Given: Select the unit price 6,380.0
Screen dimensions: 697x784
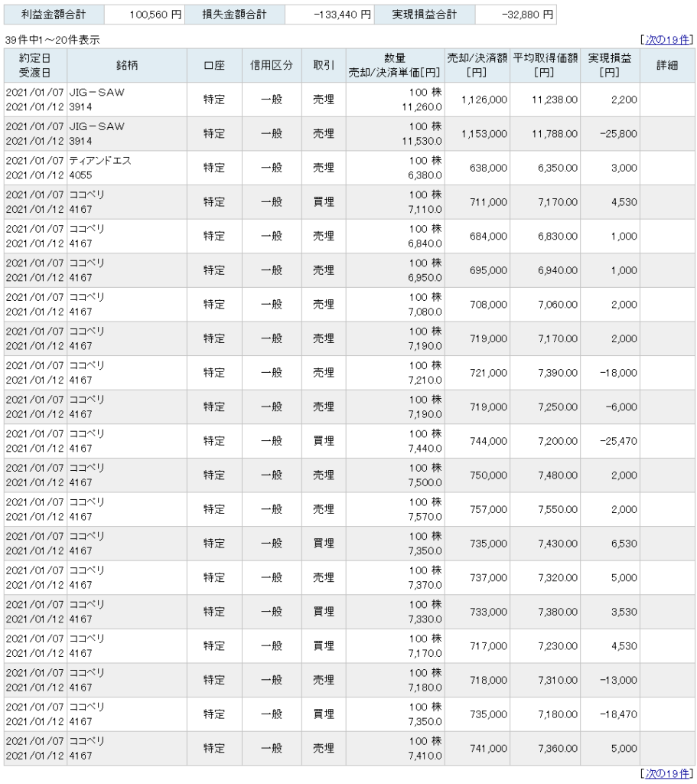Looking at the screenshot, I should coord(425,175).
